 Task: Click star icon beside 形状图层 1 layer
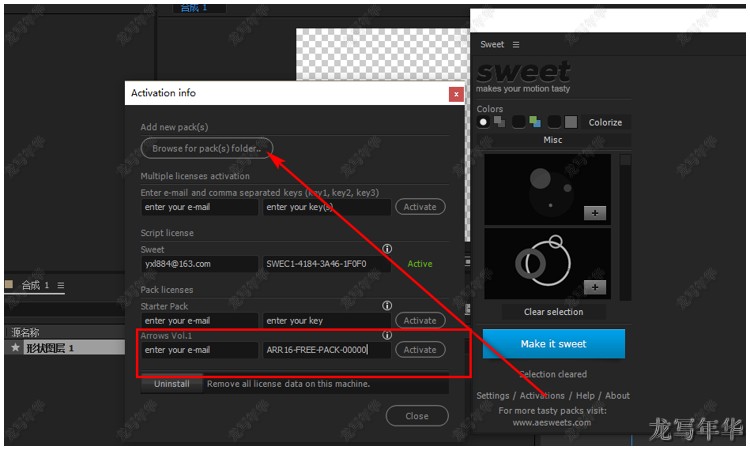[15, 348]
